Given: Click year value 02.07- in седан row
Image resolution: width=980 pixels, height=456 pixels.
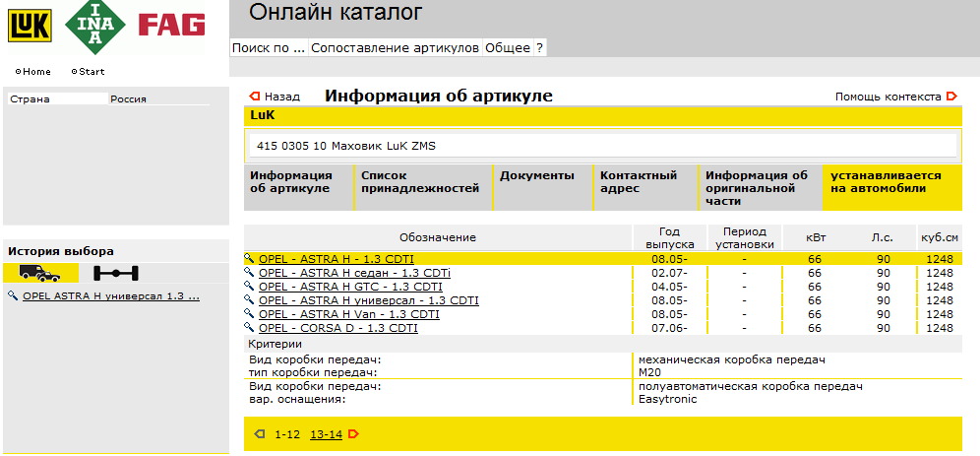Looking at the screenshot, I should coord(669,273).
